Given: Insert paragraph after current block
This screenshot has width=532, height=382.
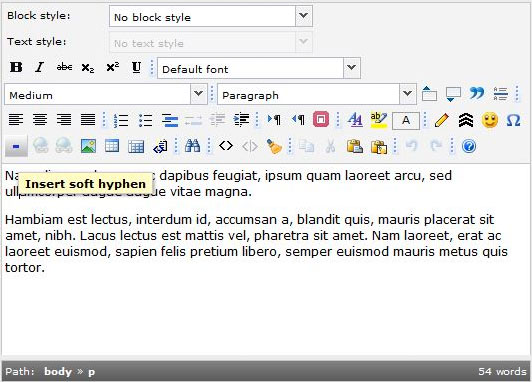Looking at the screenshot, I should (453, 94).
